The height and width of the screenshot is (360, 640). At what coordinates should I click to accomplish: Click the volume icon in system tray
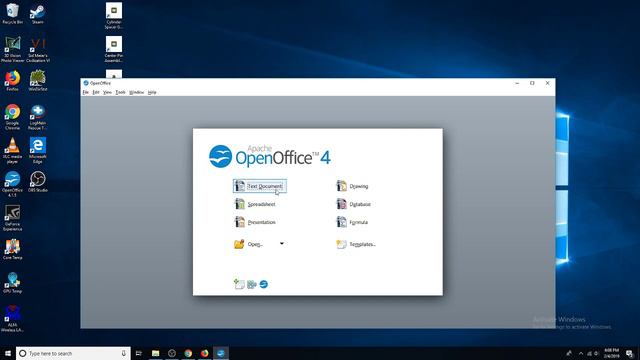pos(596,353)
